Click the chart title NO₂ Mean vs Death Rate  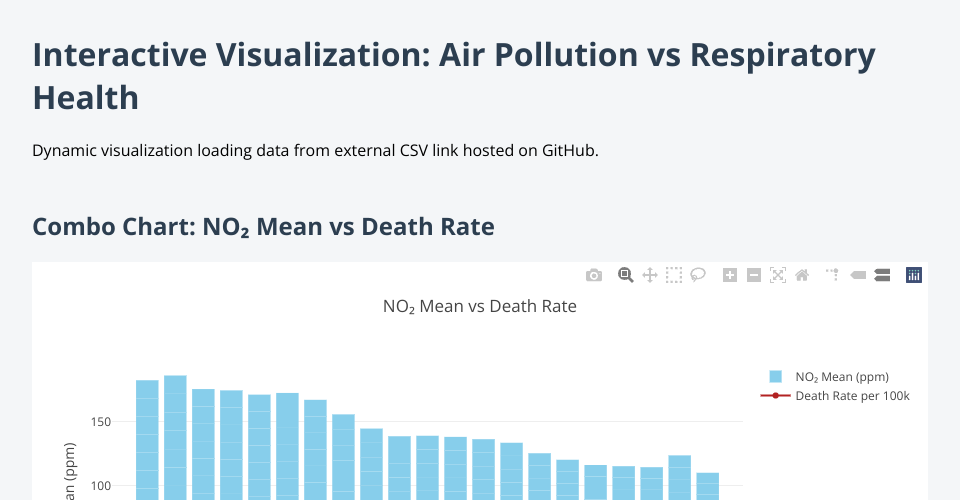pos(480,307)
